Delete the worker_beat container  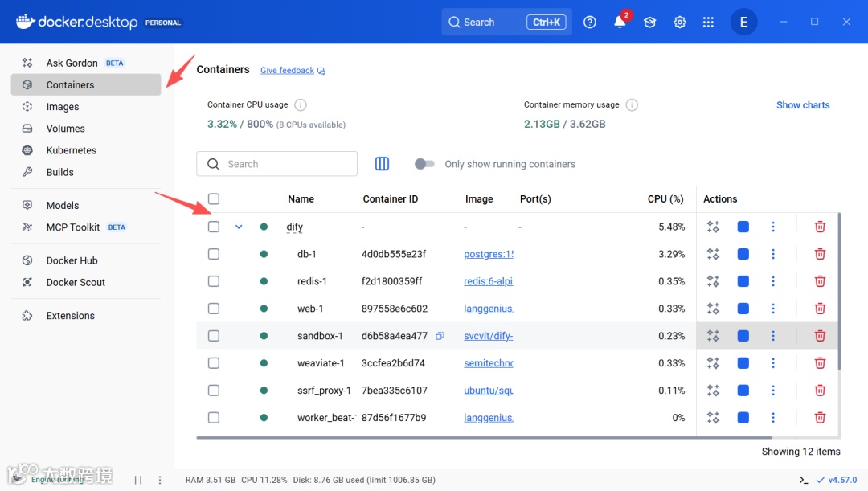click(x=820, y=417)
